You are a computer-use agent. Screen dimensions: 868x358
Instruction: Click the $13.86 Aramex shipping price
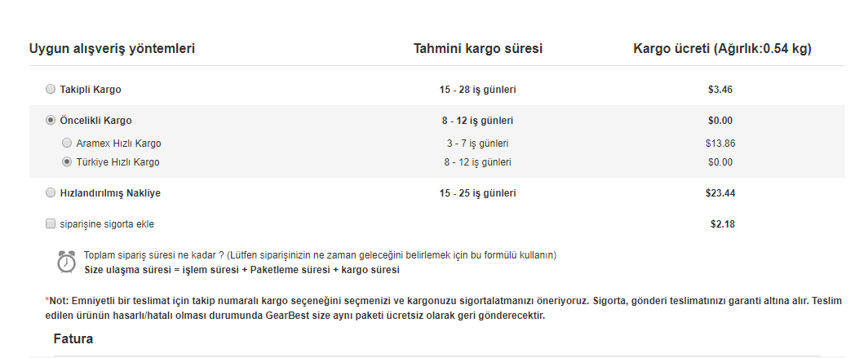tap(720, 143)
